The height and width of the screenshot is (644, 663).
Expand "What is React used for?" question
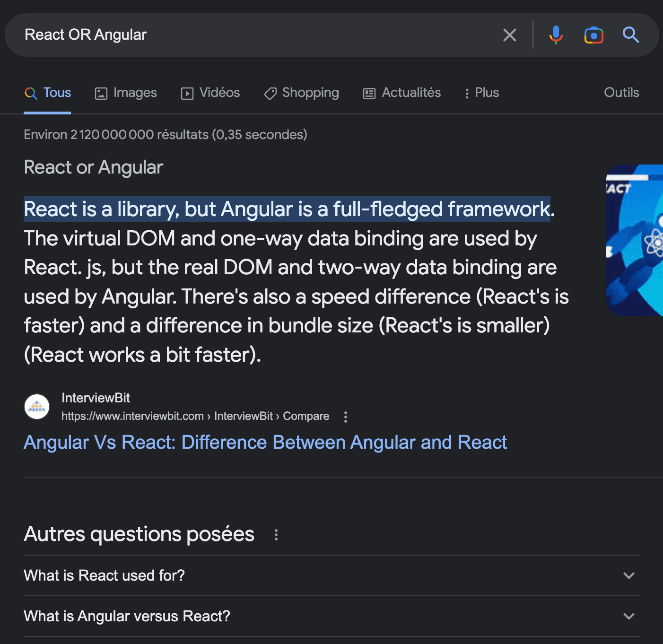click(332, 575)
